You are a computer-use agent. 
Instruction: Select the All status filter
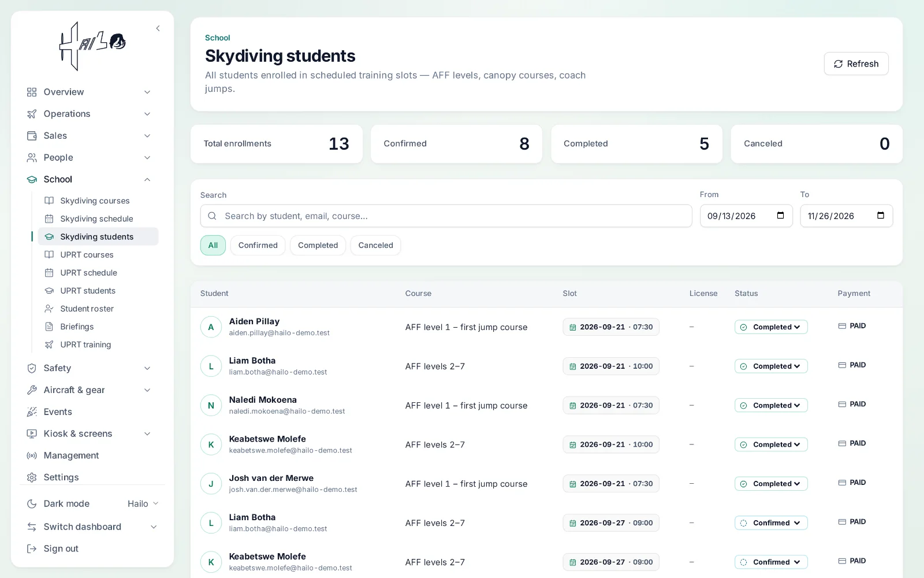click(x=213, y=246)
